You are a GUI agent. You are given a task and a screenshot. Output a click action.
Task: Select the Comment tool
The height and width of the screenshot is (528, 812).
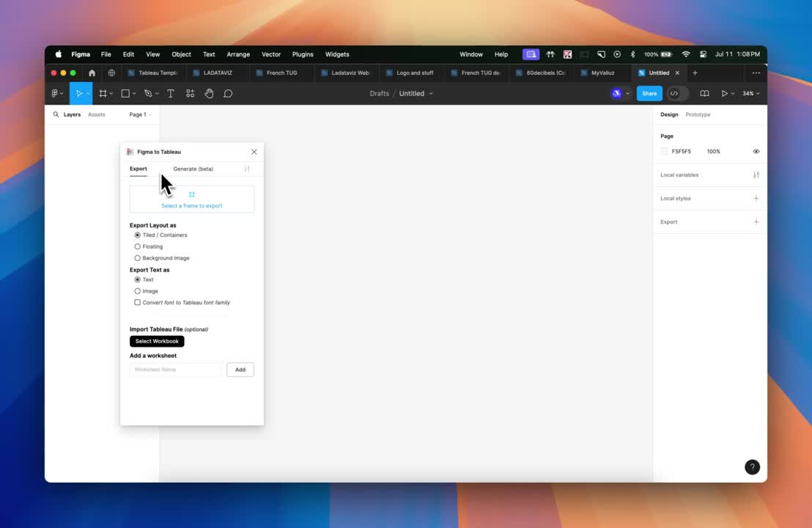point(228,94)
